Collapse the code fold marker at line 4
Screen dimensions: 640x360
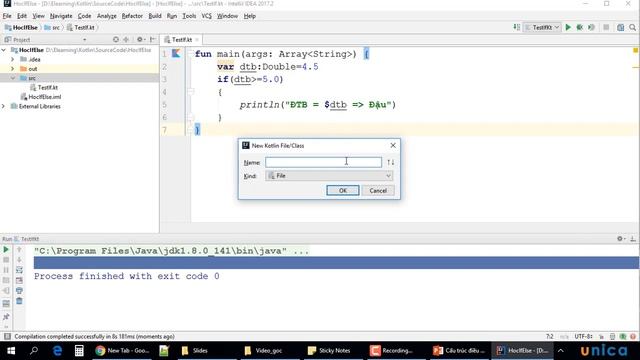click(191, 92)
